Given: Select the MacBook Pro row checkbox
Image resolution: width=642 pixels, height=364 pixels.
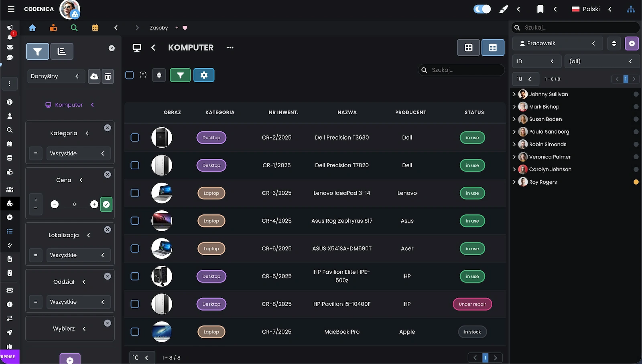Looking at the screenshot, I should (135, 332).
